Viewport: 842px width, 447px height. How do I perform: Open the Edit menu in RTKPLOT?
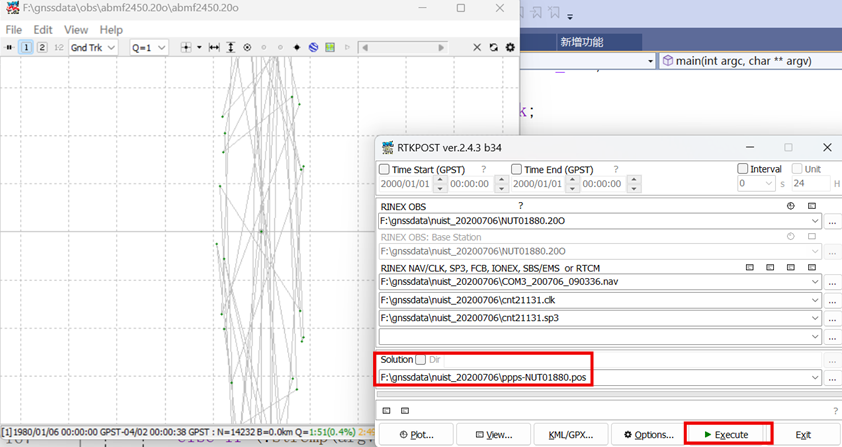point(43,30)
